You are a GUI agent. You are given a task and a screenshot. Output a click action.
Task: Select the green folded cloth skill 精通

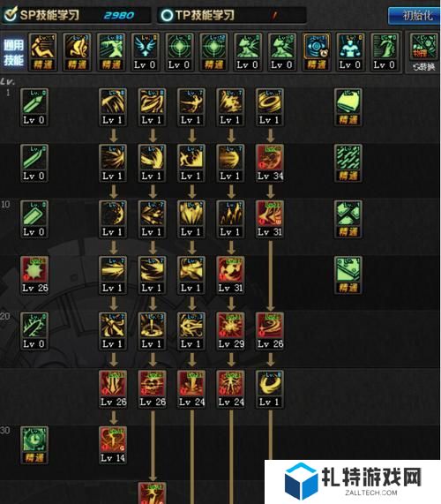(348, 107)
